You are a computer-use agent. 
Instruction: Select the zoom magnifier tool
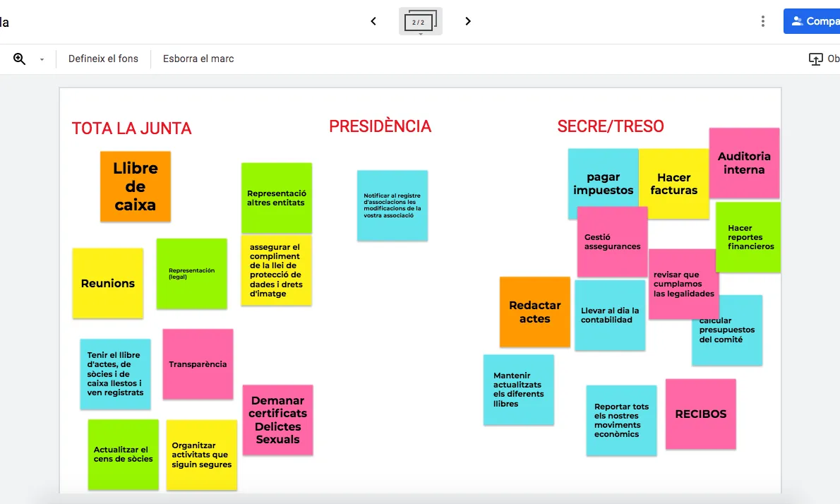(18, 58)
